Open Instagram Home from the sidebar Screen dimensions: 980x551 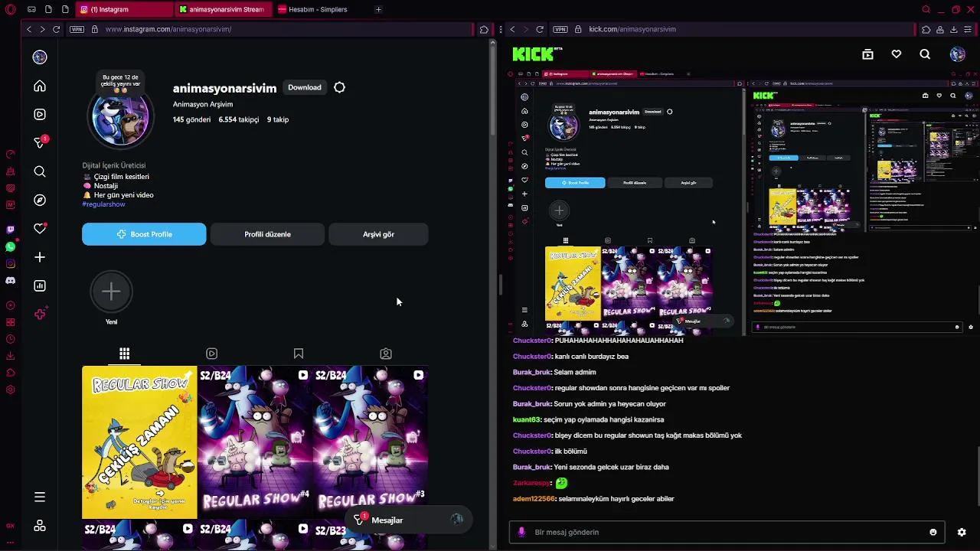click(x=40, y=86)
